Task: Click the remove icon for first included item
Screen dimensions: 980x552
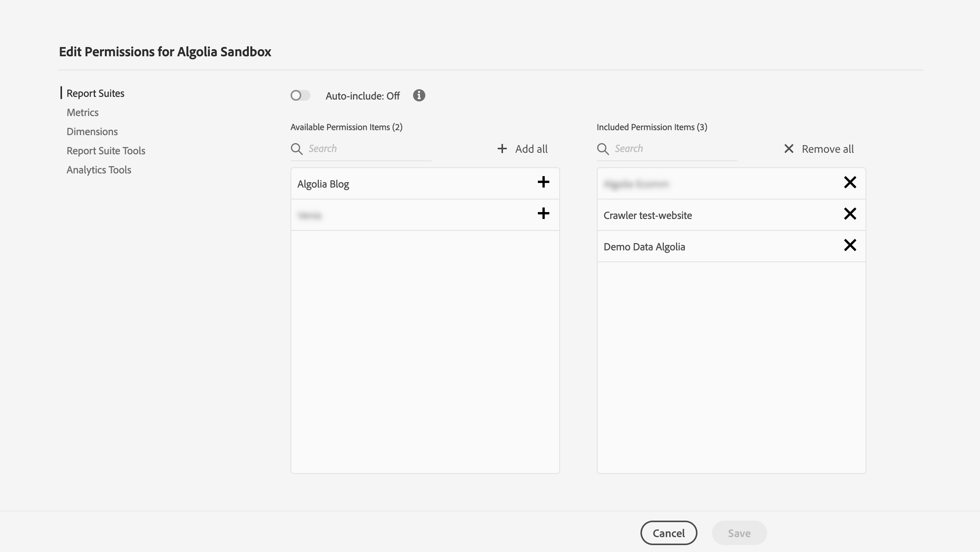Action: tap(849, 182)
